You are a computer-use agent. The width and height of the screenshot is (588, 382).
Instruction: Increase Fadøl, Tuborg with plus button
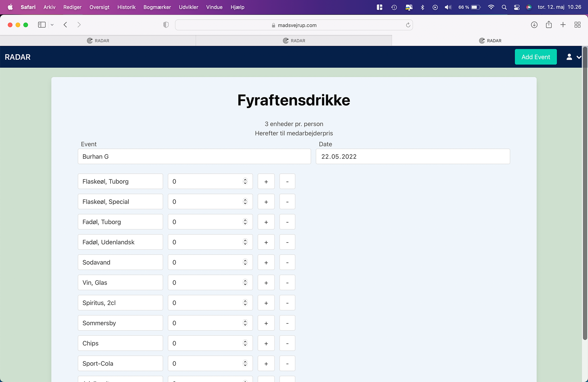click(266, 222)
